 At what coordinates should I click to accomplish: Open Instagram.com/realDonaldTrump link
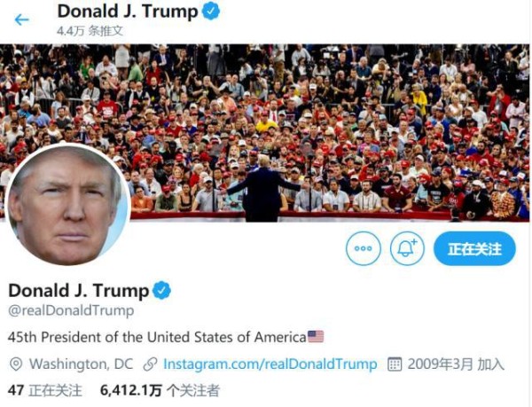[x=270, y=364]
